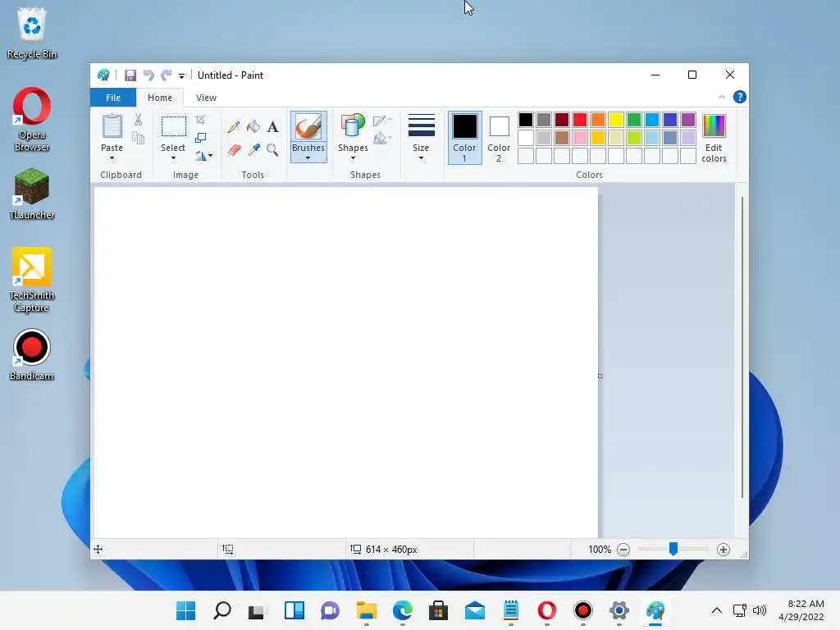Select the Text tool
Screen dimensions: 840x630
click(272, 127)
